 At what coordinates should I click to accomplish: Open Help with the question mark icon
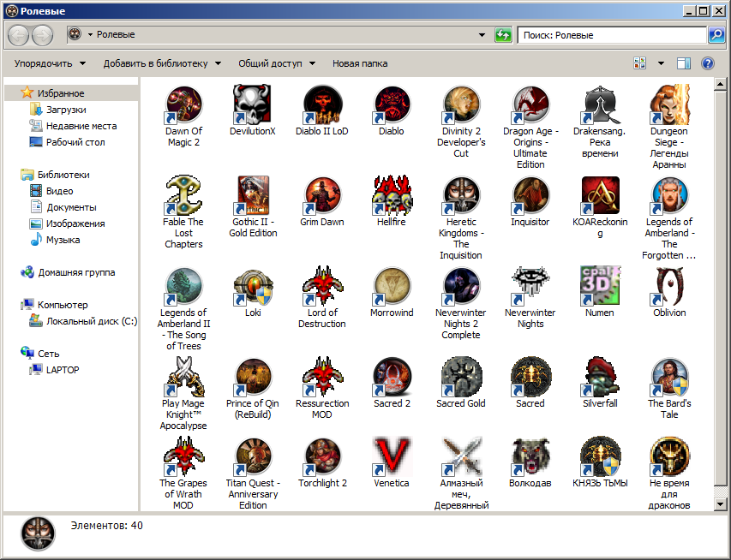coord(708,63)
